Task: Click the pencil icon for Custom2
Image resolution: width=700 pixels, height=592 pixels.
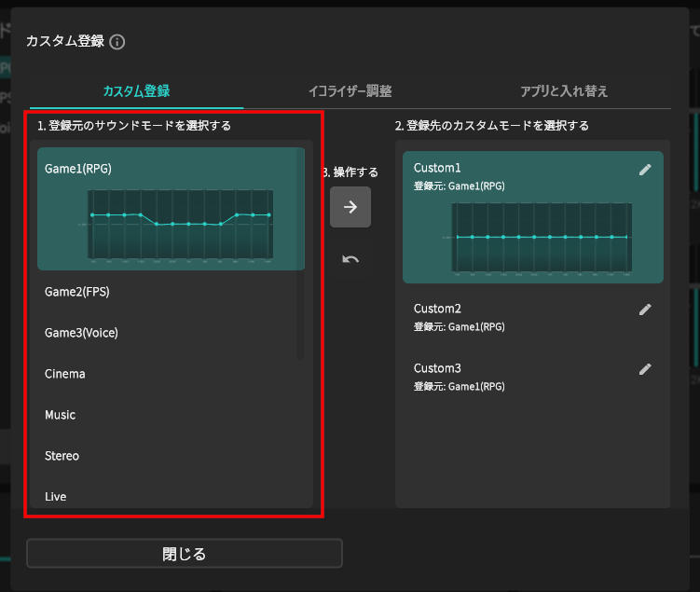Action: 645,310
